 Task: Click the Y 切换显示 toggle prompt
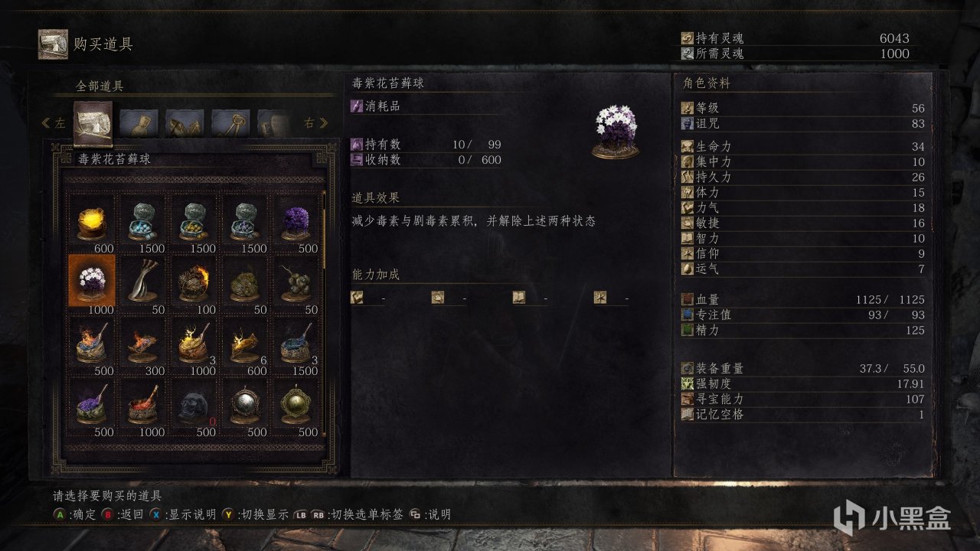pyautogui.click(x=255, y=514)
